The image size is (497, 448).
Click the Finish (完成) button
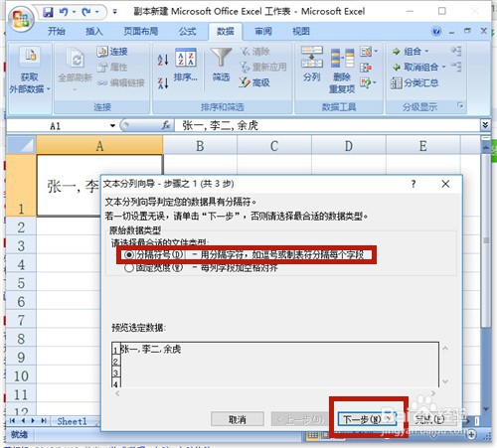[x=429, y=419]
